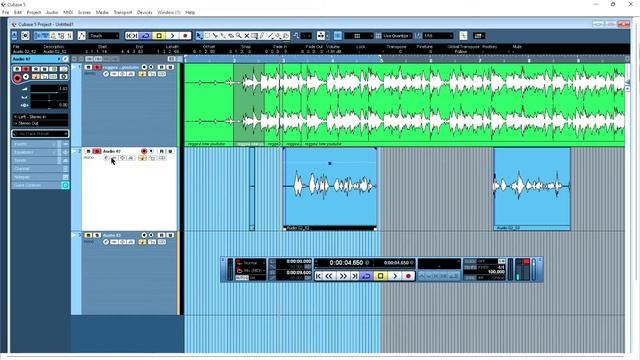Screen dimensions: 640x360
Task: Open the Help menu
Action: pos(190,13)
